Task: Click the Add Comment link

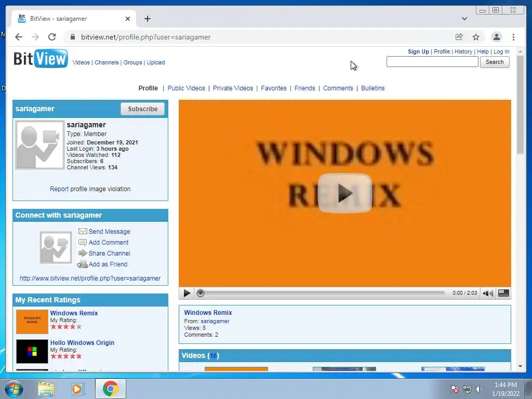Action: click(109, 242)
